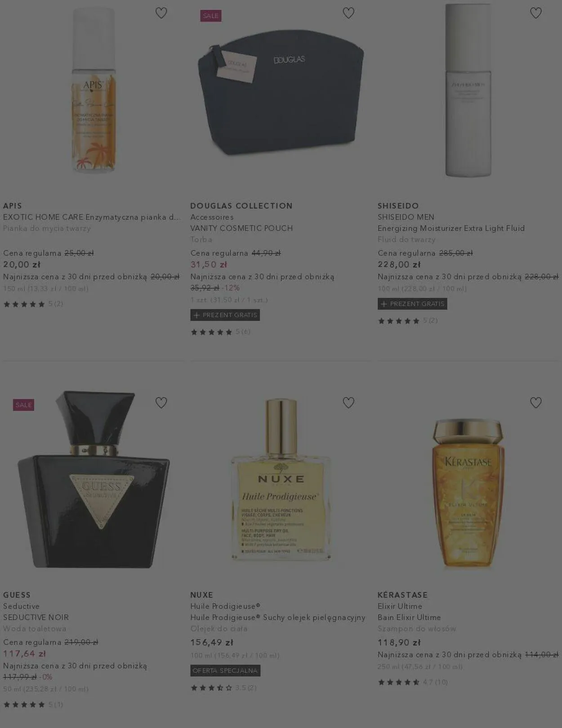This screenshot has height=728, width=562.
Task: Favorite the Douglas Vanity Cosmetic Pouch
Action: [348, 13]
